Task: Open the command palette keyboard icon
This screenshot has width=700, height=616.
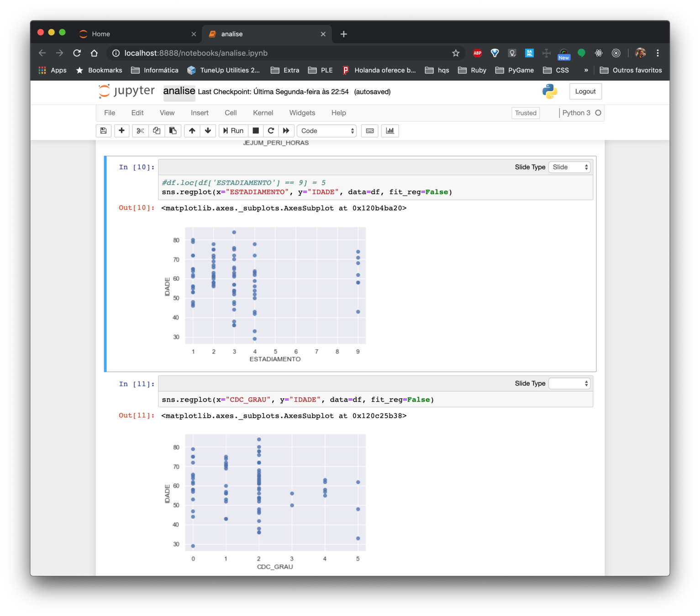Action: tap(370, 131)
